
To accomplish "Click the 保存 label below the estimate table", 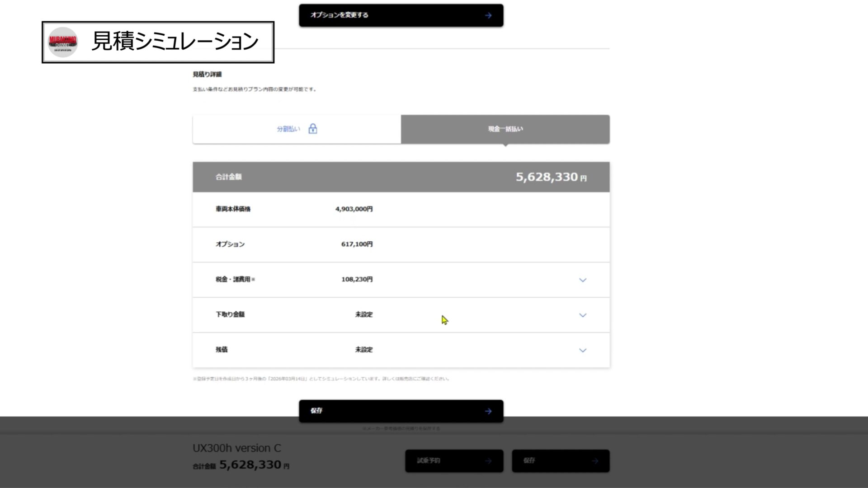I will [x=316, y=411].
